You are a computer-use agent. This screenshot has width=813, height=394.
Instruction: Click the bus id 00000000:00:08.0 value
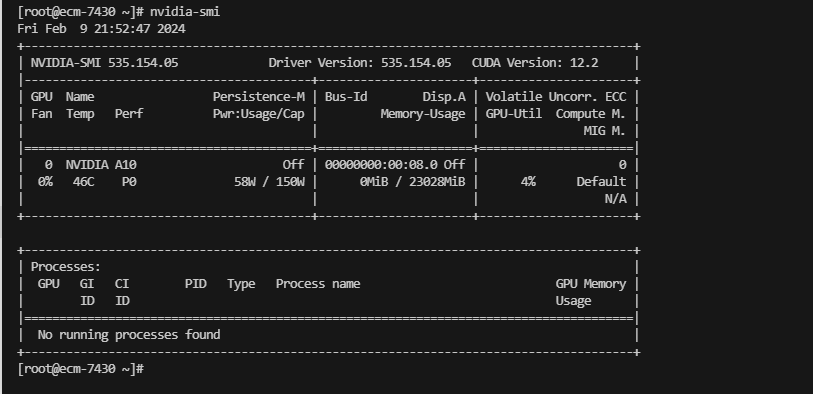(381, 165)
